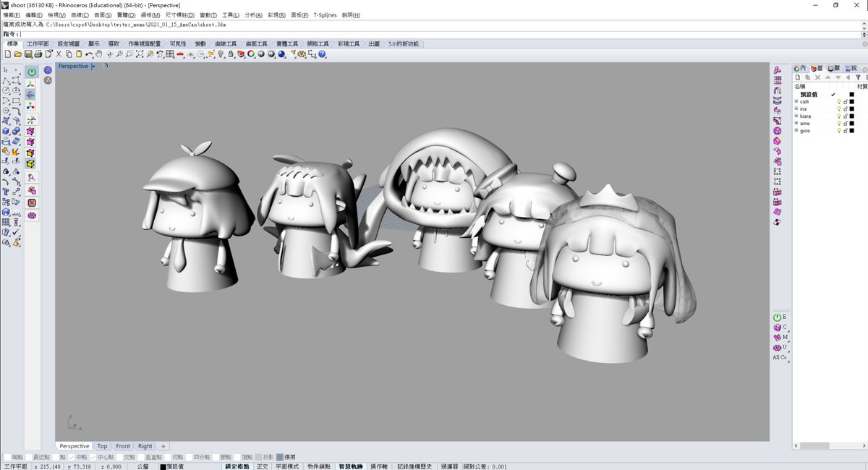Click the new layer icon in layers panel
This screenshot has height=470, width=868.
[798, 77]
